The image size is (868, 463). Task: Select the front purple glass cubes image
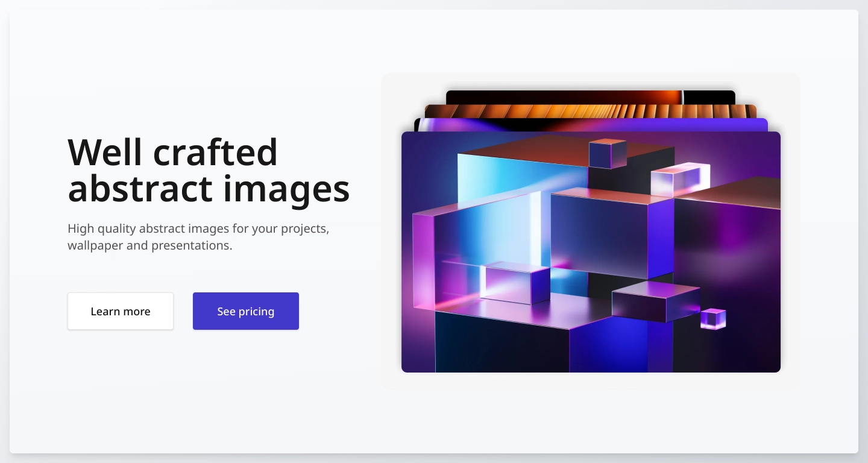click(591, 252)
